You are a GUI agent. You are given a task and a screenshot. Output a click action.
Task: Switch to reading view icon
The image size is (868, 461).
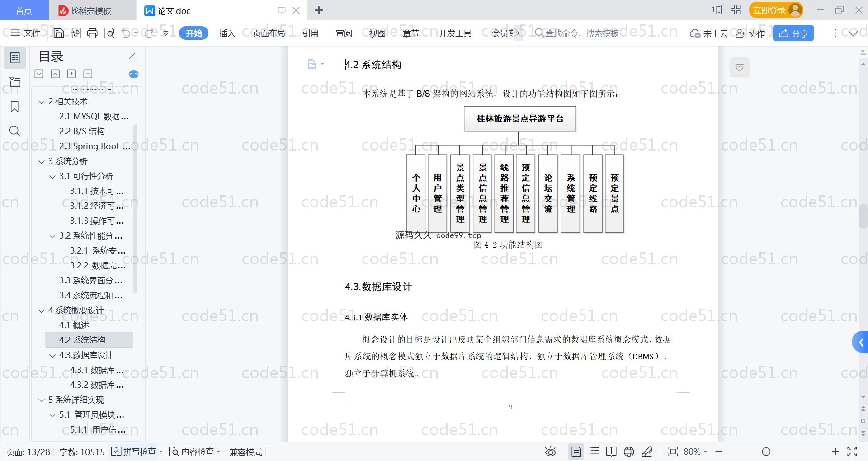click(611, 452)
